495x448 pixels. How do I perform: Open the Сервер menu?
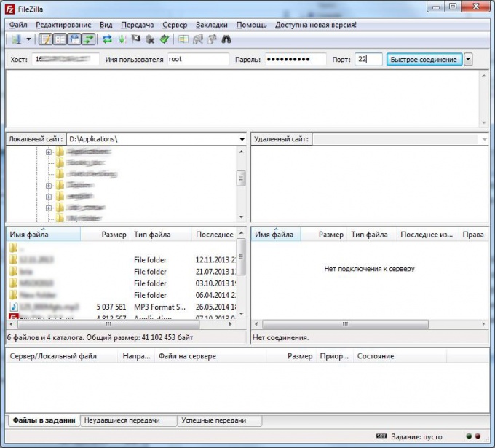174,25
